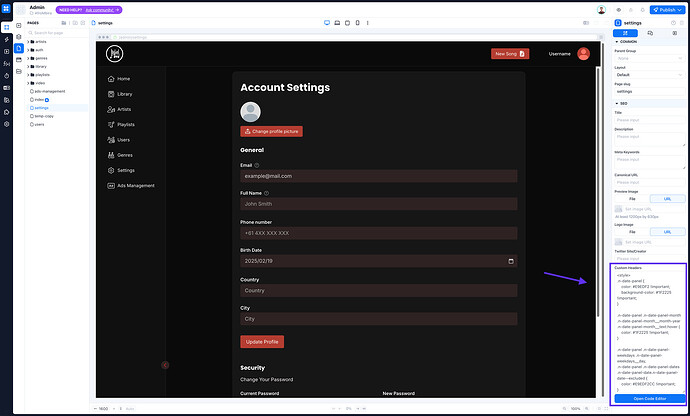Image resolution: width=690 pixels, height=416 pixels.
Task: Click the zoom in magnifier in bottom bar
Action: (587, 409)
